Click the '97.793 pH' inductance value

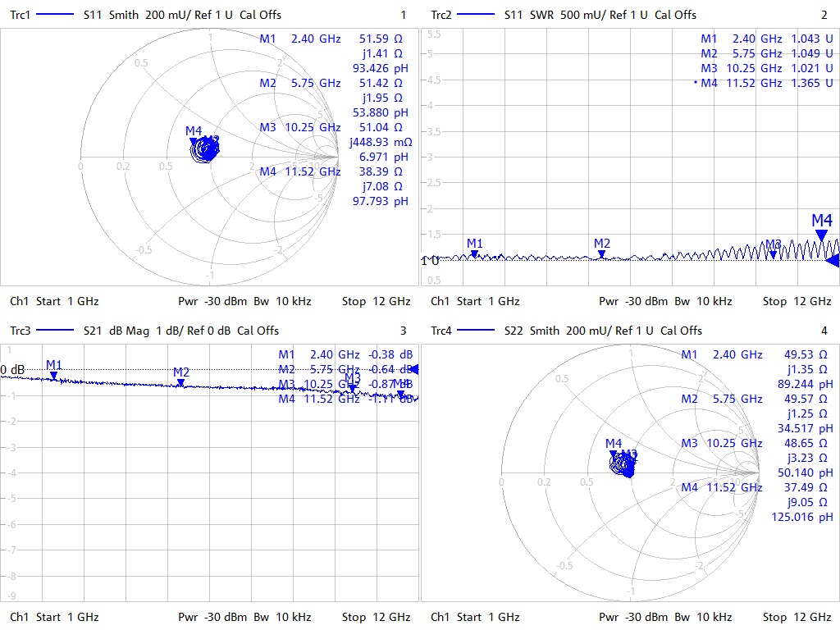click(x=381, y=201)
